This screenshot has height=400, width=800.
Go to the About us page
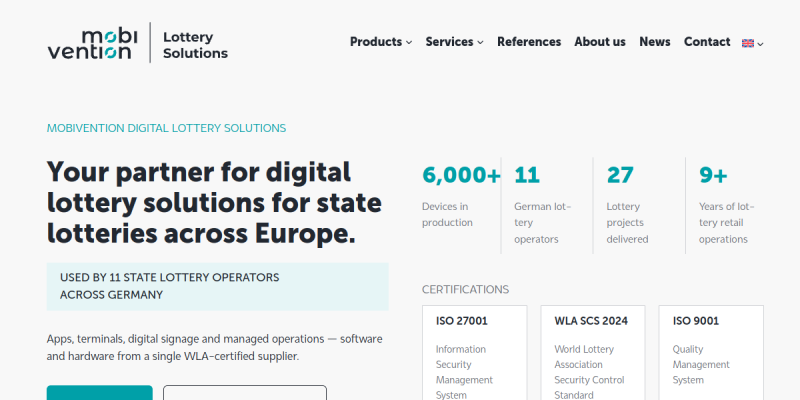coord(600,42)
